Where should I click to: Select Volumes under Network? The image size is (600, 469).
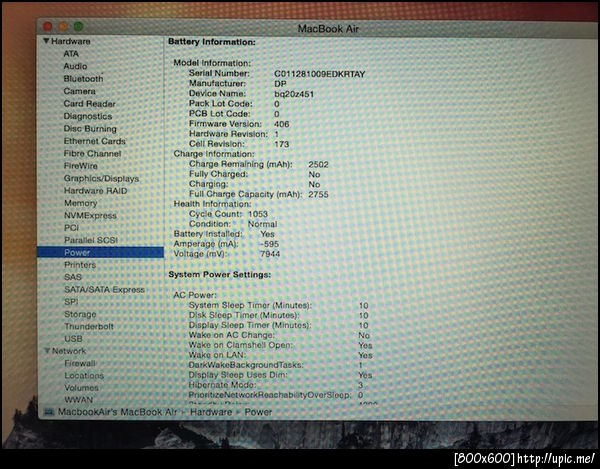[82, 388]
